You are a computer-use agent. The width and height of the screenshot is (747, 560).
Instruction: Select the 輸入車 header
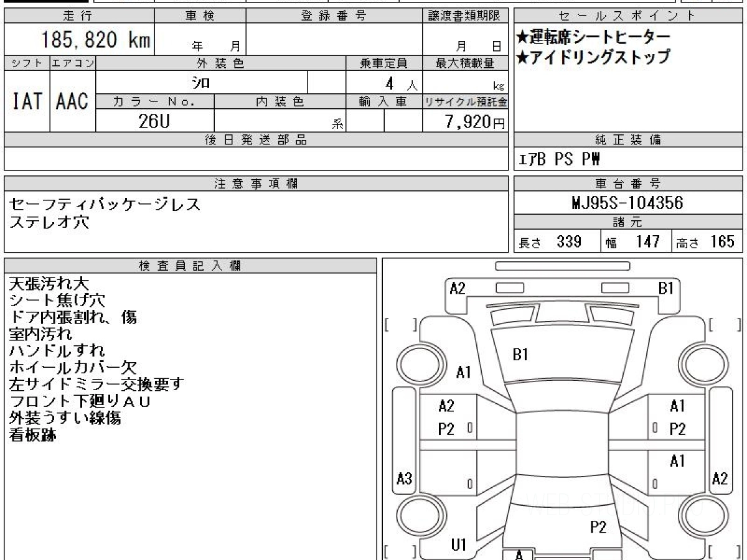pos(384,101)
